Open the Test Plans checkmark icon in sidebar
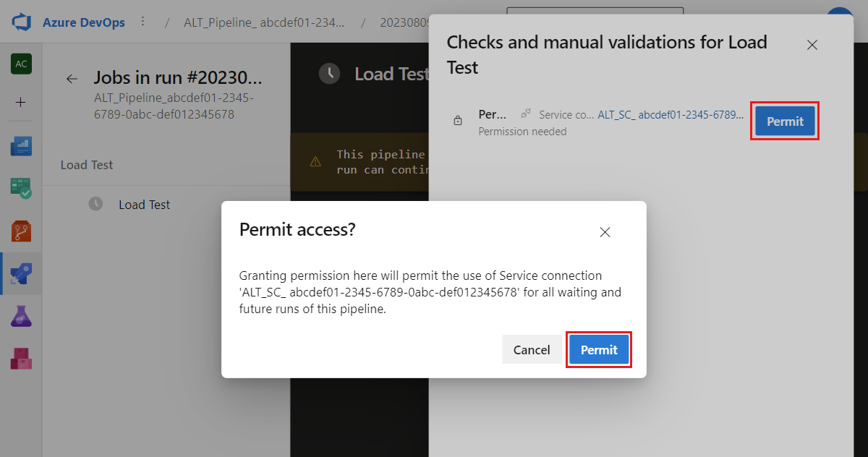Screen dimensions: 868x457 [x=21, y=189]
